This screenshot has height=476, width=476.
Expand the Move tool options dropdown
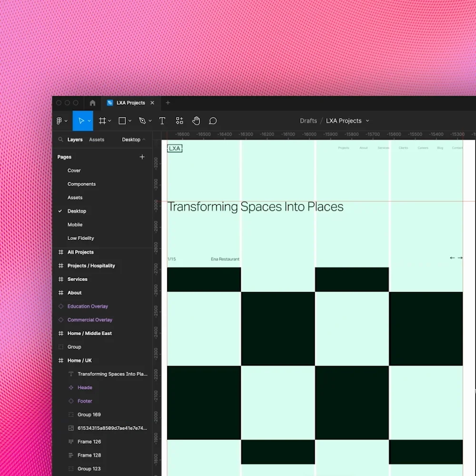(89, 121)
